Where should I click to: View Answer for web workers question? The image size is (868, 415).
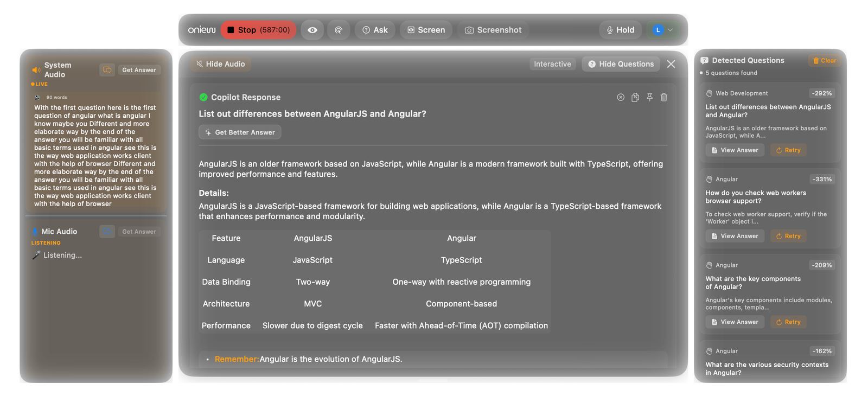(735, 236)
